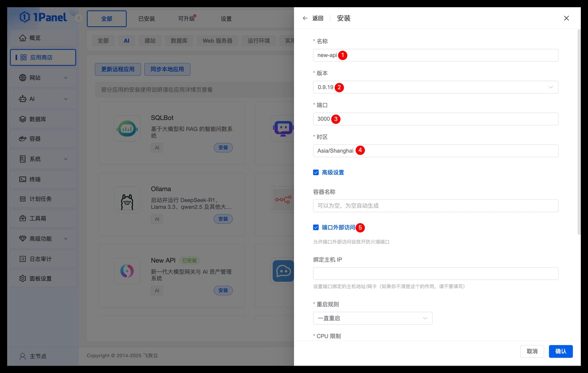Open the 概览 overview sidebar icon

(23, 38)
